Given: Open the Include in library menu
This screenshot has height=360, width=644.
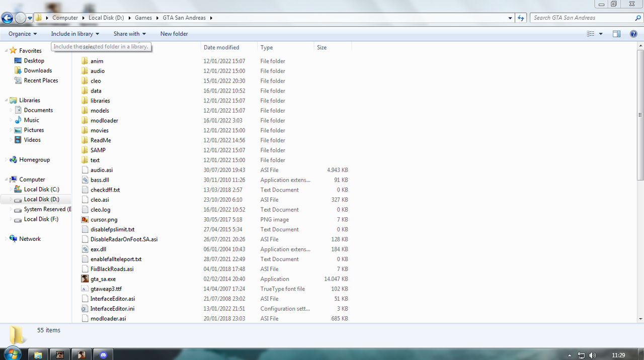Looking at the screenshot, I should click(x=75, y=34).
